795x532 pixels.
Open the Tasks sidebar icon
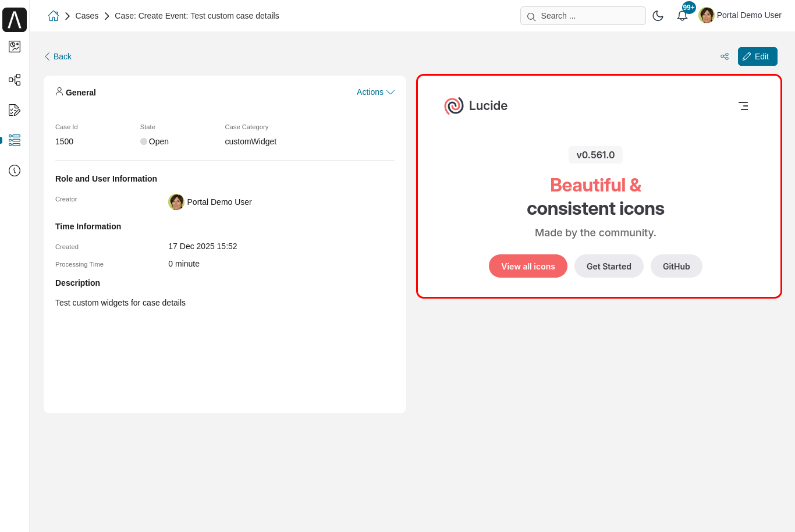(x=15, y=110)
